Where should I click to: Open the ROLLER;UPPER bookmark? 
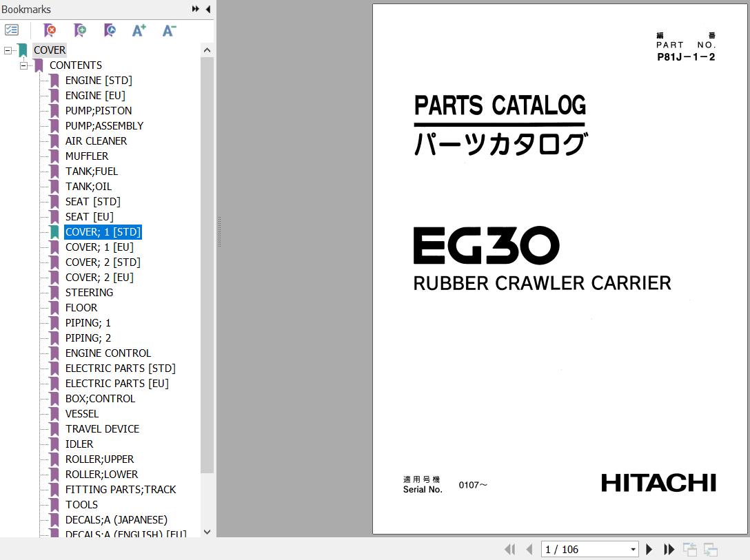pos(99,459)
